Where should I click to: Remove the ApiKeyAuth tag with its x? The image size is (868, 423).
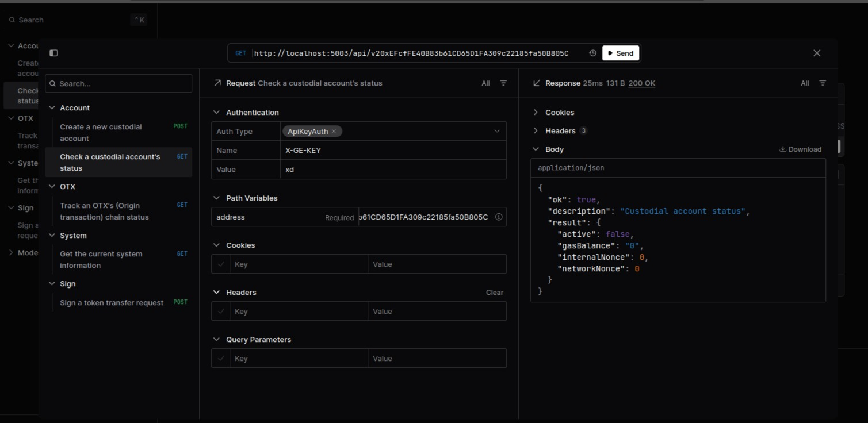[x=334, y=132]
